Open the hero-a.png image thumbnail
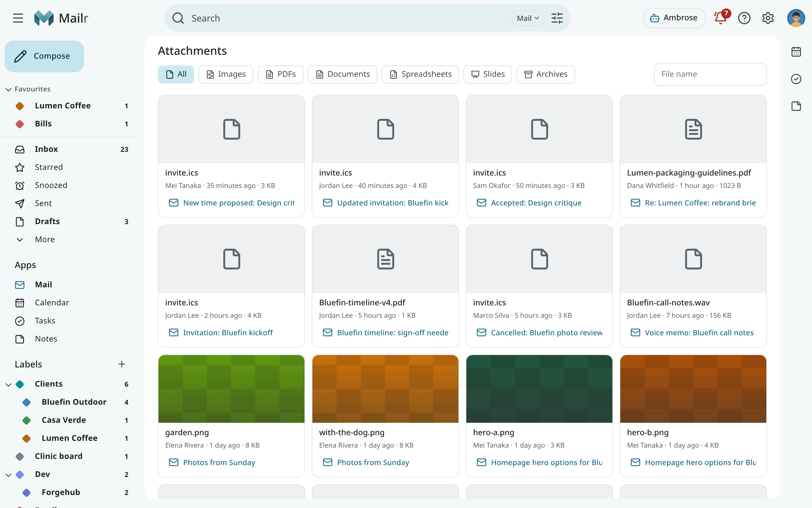The height and width of the screenshot is (508, 812). [x=539, y=389]
